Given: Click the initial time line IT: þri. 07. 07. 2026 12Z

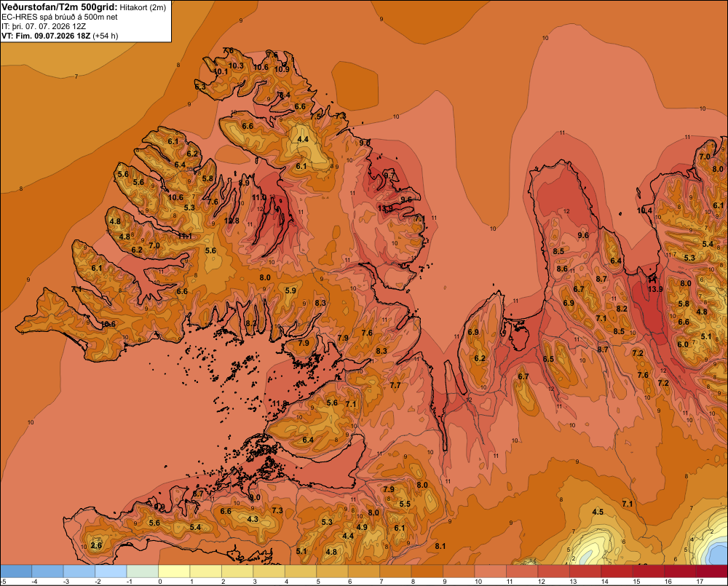Looking at the screenshot, I should click(44, 26).
